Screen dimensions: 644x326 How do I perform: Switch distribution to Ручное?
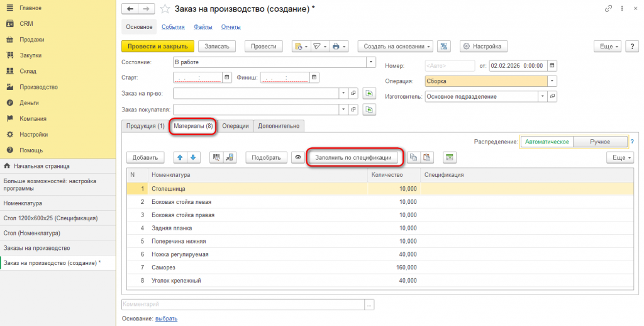[600, 142]
